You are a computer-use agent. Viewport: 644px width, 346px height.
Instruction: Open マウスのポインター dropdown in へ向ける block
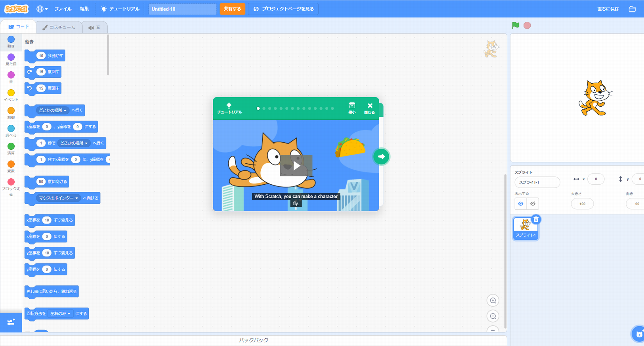coord(59,198)
